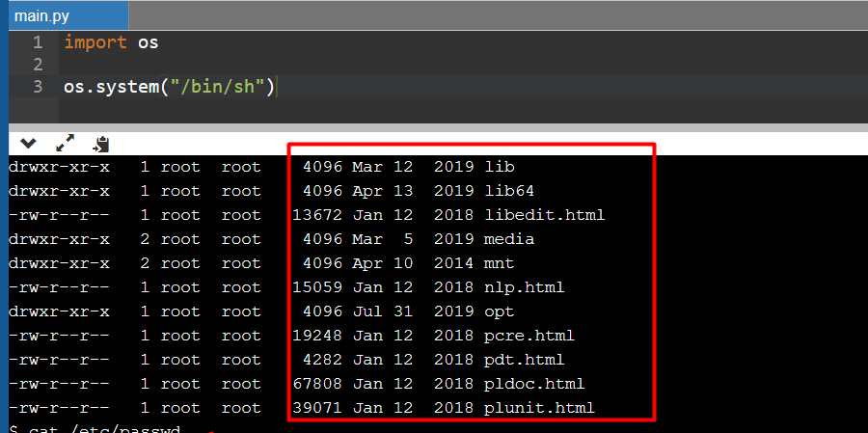
Task: Click the lib64 directory entry in terminal
Action: (509, 191)
